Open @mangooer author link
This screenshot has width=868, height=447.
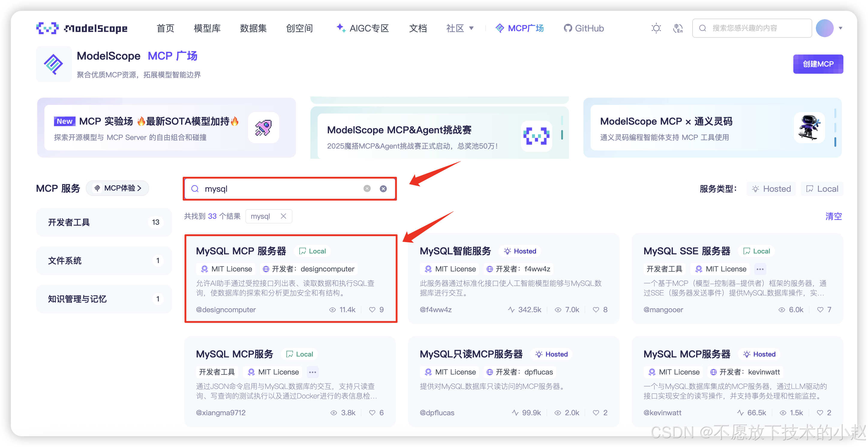coord(663,310)
